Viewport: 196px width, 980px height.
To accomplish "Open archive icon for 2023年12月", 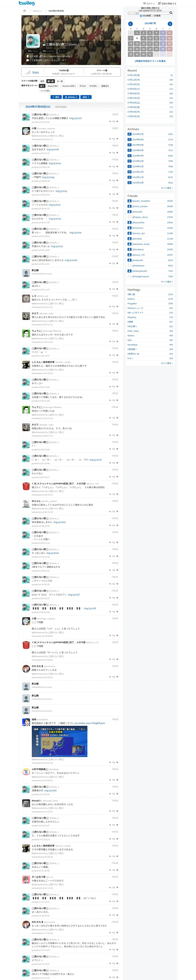I will (129, 172).
